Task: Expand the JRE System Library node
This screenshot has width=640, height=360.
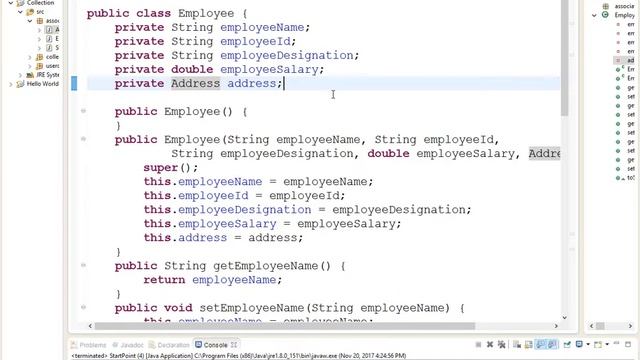Action: tap(20, 75)
